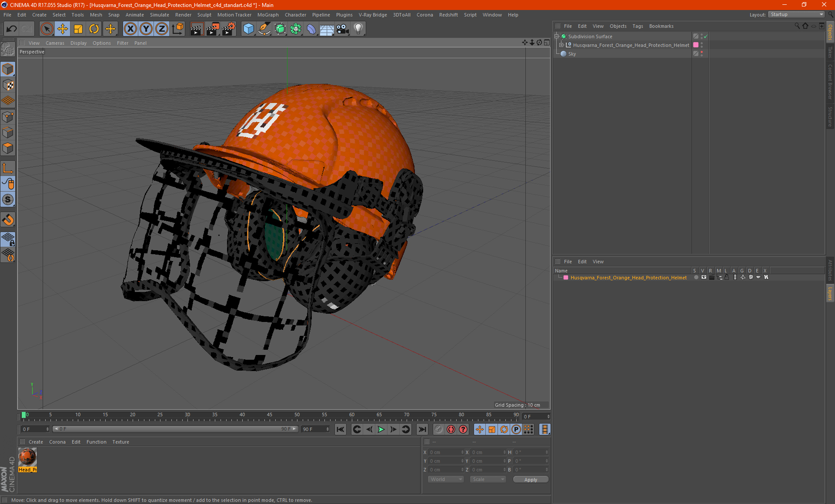The width and height of the screenshot is (835, 504).
Task: Toggle Sky visibility dots
Action: 701,54
